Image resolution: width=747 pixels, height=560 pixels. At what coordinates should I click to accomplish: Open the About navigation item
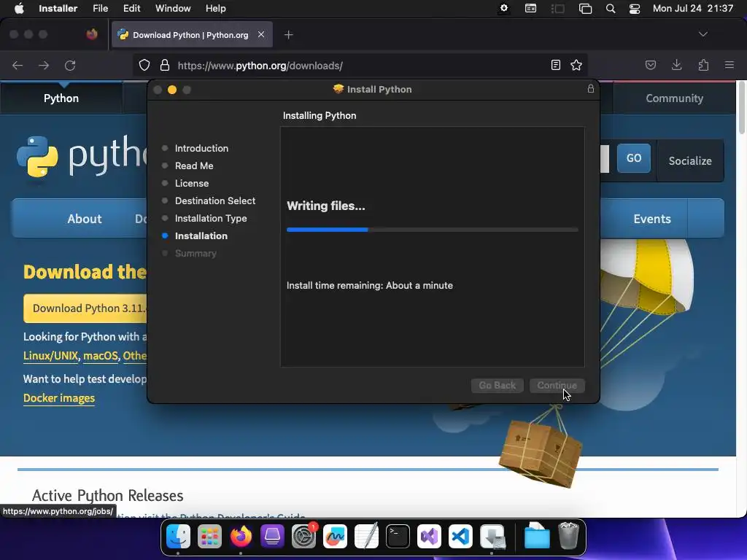coord(85,219)
